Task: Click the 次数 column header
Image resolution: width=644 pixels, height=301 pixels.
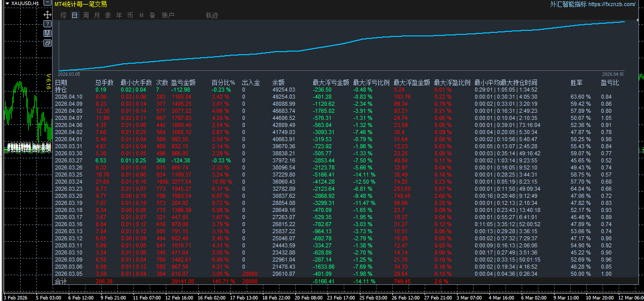Action: (162, 82)
